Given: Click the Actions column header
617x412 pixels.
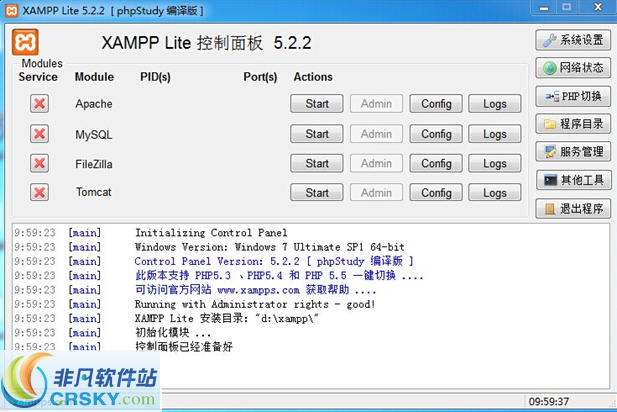Looking at the screenshot, I should [x=313, y=77].
